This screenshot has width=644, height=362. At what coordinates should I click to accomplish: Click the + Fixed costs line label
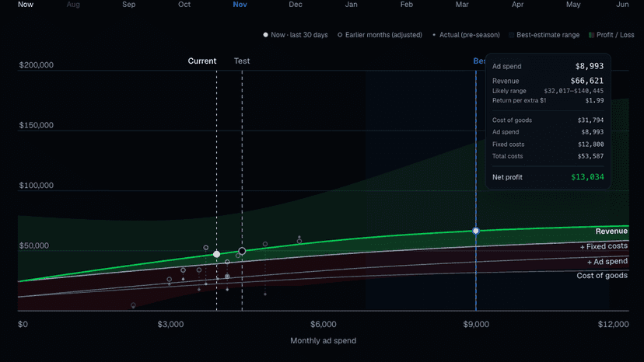click(x=604, y=246)
